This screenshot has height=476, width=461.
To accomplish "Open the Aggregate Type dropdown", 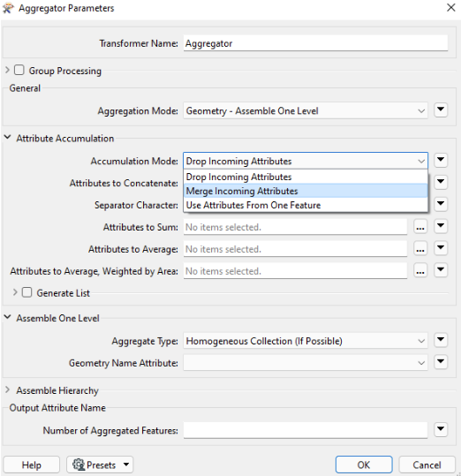I will [x=306, y=341].
